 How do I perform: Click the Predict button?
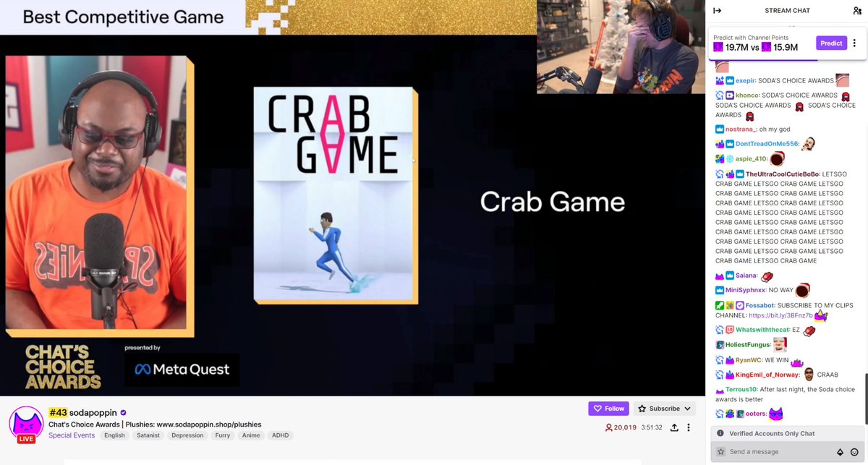831,43
